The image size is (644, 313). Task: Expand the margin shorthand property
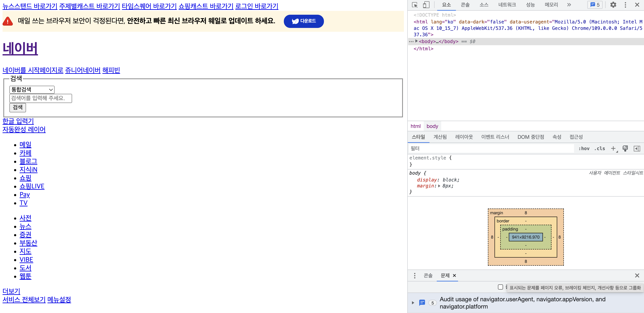point(439,186)
